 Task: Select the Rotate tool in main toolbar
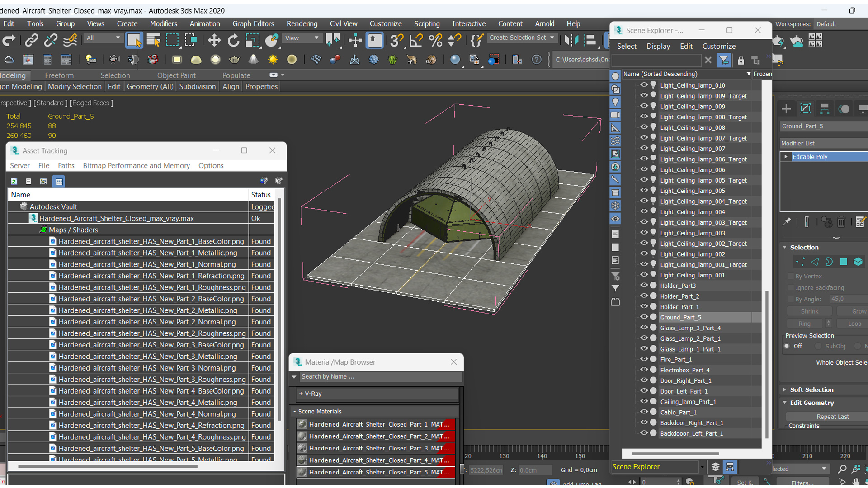233,41
